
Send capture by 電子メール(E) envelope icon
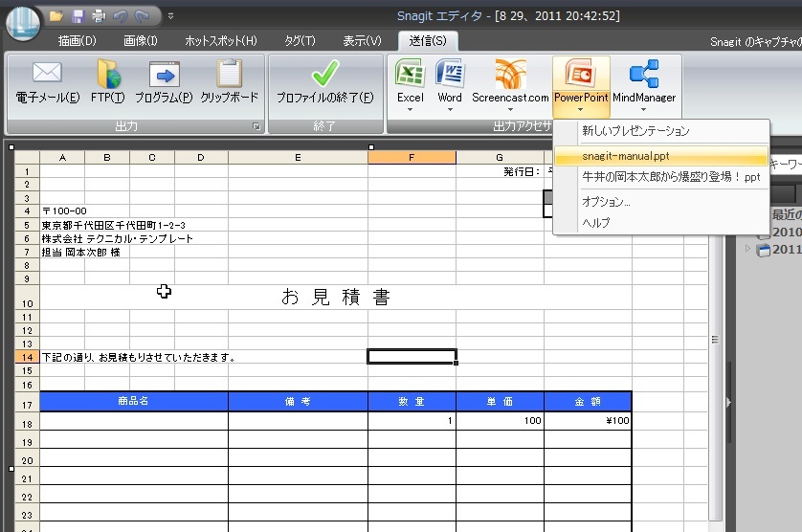(47, 73)
